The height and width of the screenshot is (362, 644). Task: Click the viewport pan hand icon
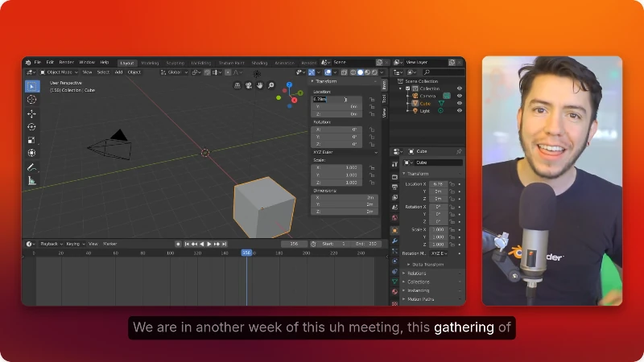click(259, 85)
